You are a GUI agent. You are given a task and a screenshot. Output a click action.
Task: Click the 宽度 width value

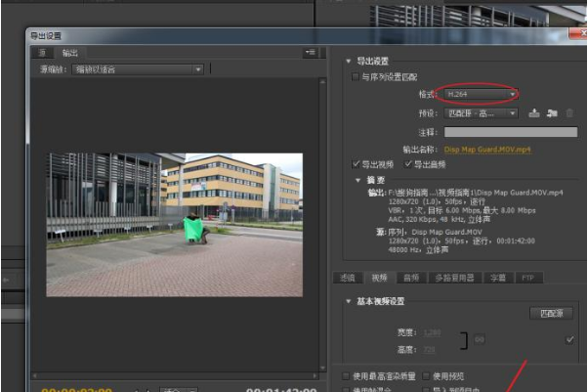point(432,332)
